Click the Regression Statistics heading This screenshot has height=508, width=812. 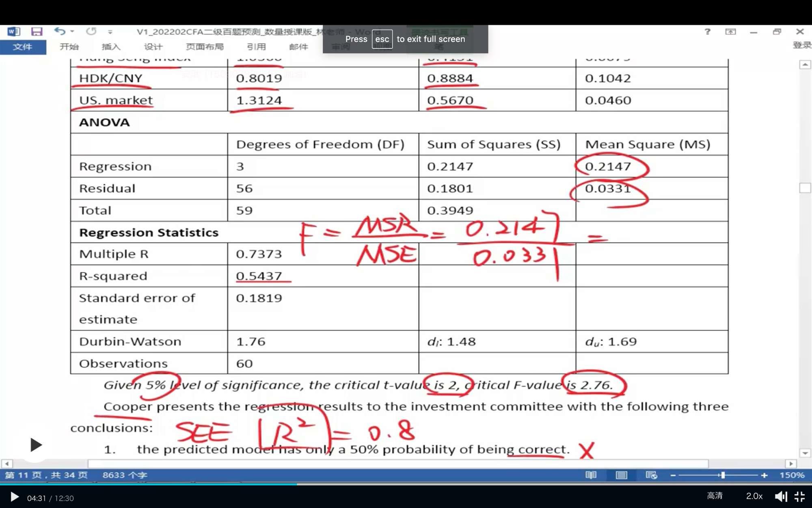[x=149, y=232]
